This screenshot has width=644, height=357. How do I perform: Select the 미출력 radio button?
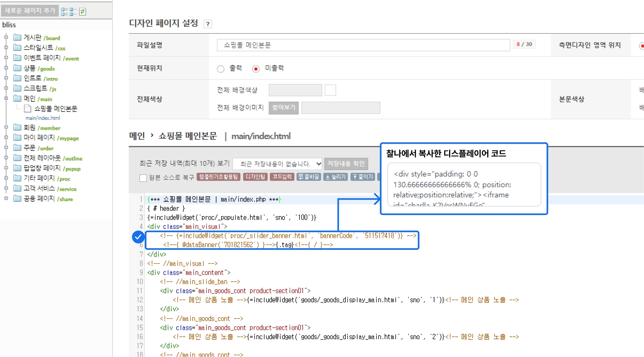click(256, 69)
